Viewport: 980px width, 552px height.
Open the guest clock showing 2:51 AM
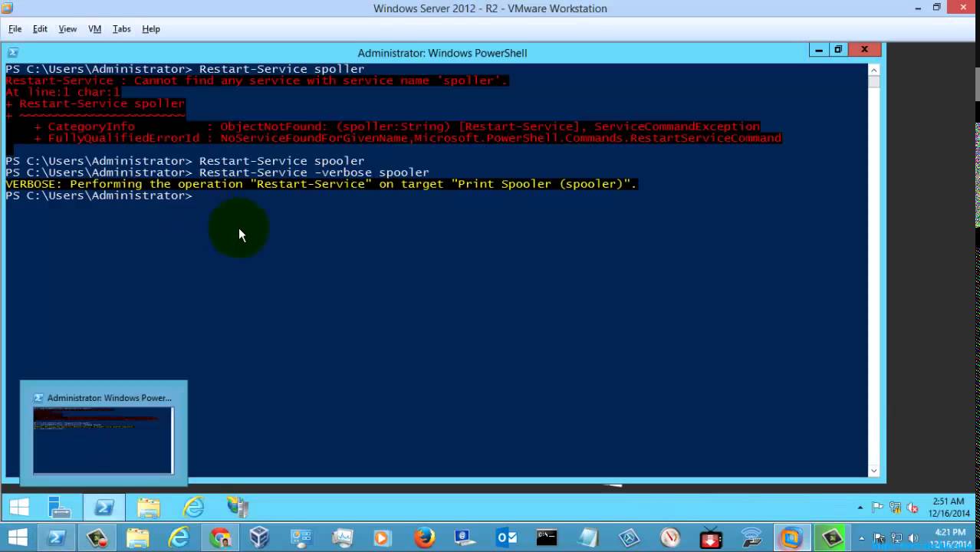[949, 507]
